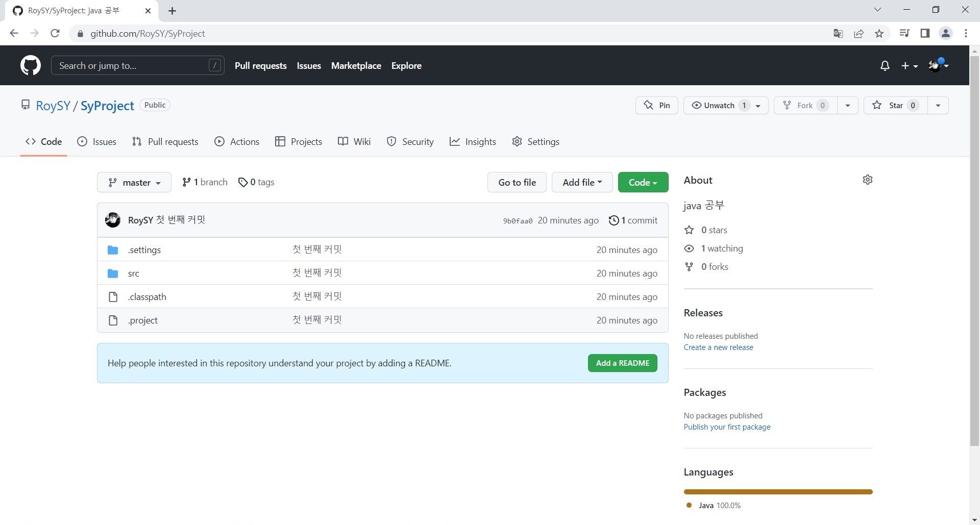Screen dimensions: 980x525
Task: Open the user avatar menu
Action: (938, 65)
